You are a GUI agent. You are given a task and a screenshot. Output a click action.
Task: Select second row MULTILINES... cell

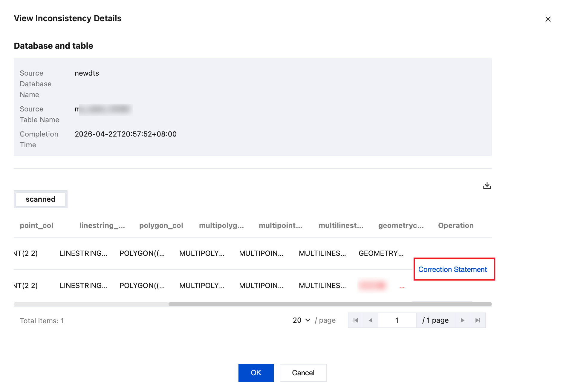tap(322, 286)
